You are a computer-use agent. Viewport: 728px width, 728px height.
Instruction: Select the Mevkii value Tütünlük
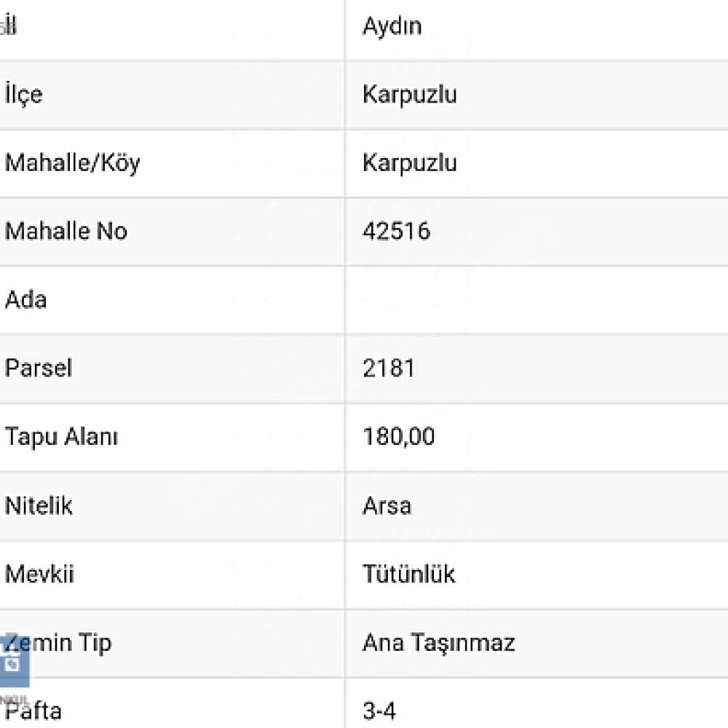408,574
